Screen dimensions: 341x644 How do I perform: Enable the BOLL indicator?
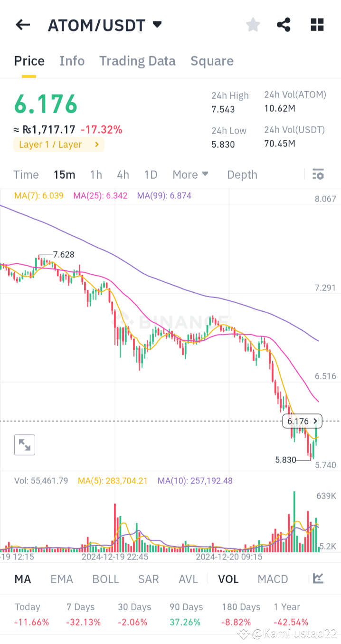[105, 579]
